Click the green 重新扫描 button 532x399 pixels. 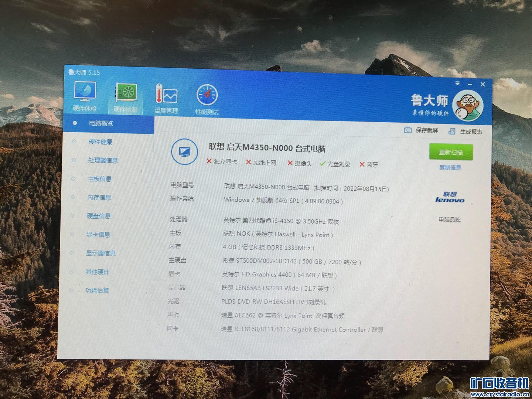pyautogui.click(x=451, y=152)
